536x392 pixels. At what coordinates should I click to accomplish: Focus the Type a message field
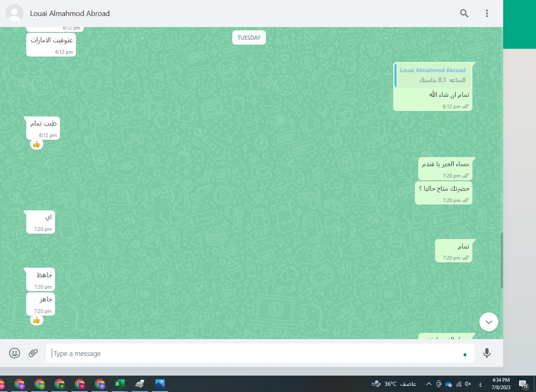tap(260, 353)
